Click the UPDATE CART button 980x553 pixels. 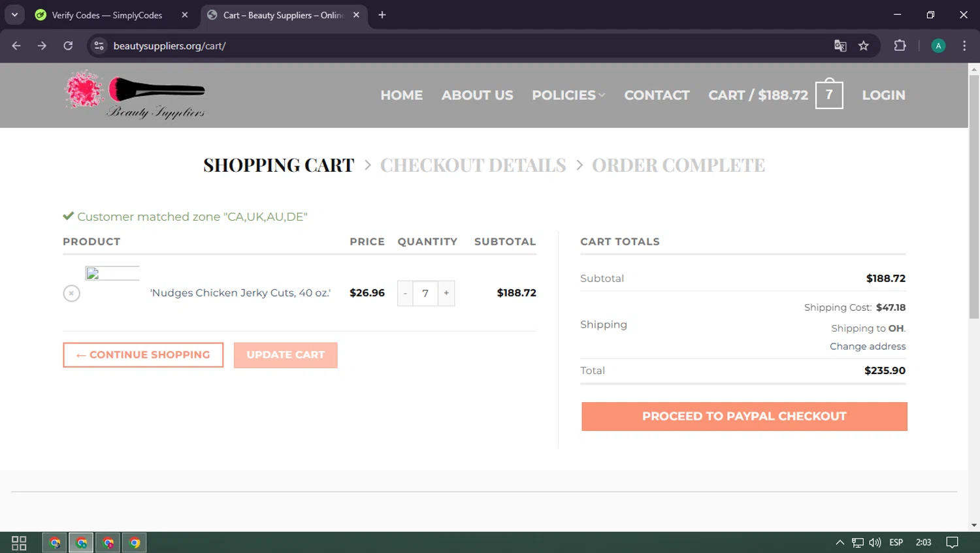286,355
